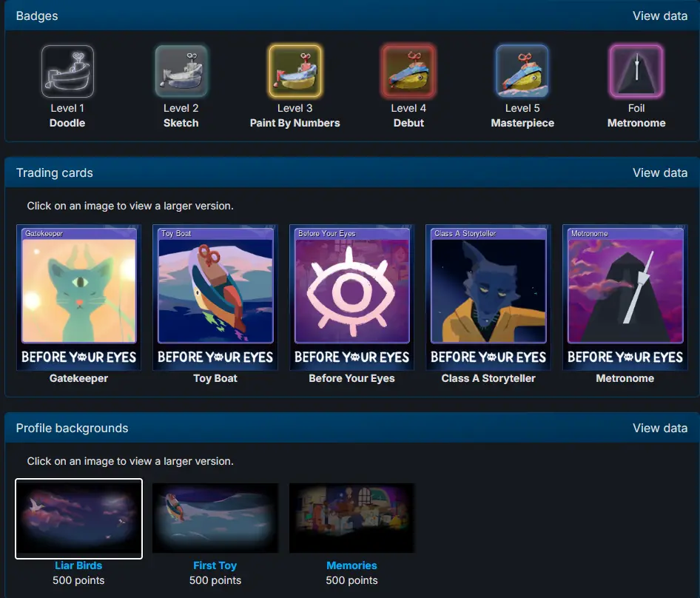
Task: Open the Level 4 Debut badge icon
Action: pyautogui.click(x=408, y=72)
